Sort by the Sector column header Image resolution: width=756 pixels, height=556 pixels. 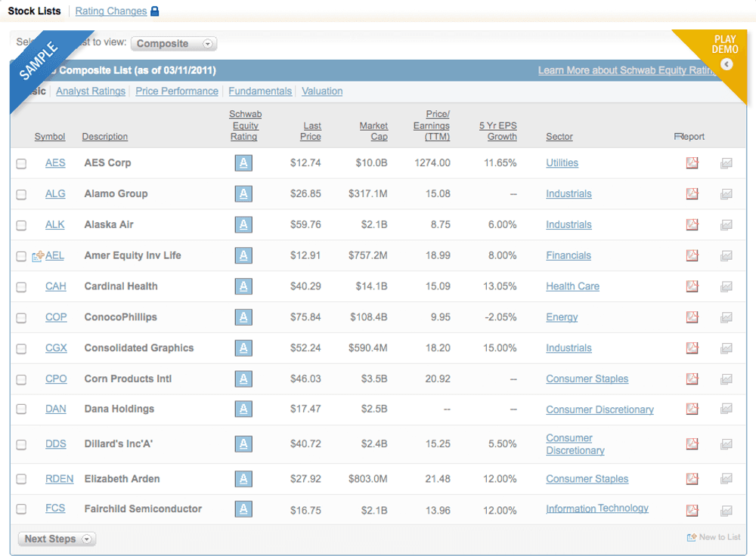click(x=559, y=136)
